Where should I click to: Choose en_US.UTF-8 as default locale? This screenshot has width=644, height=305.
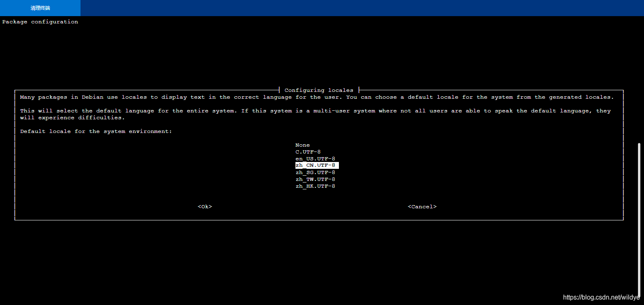[315, 159]
